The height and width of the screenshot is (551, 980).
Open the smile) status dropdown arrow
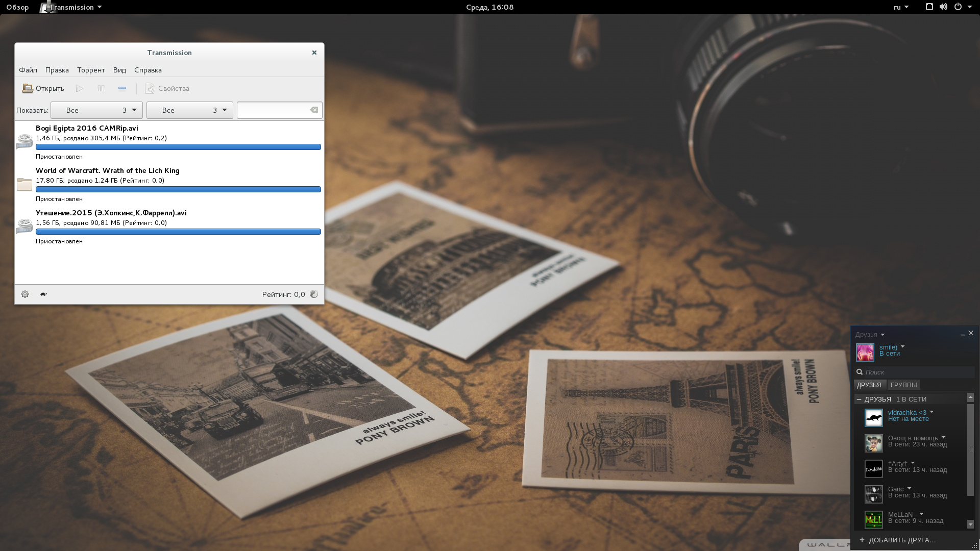point(902,346)
